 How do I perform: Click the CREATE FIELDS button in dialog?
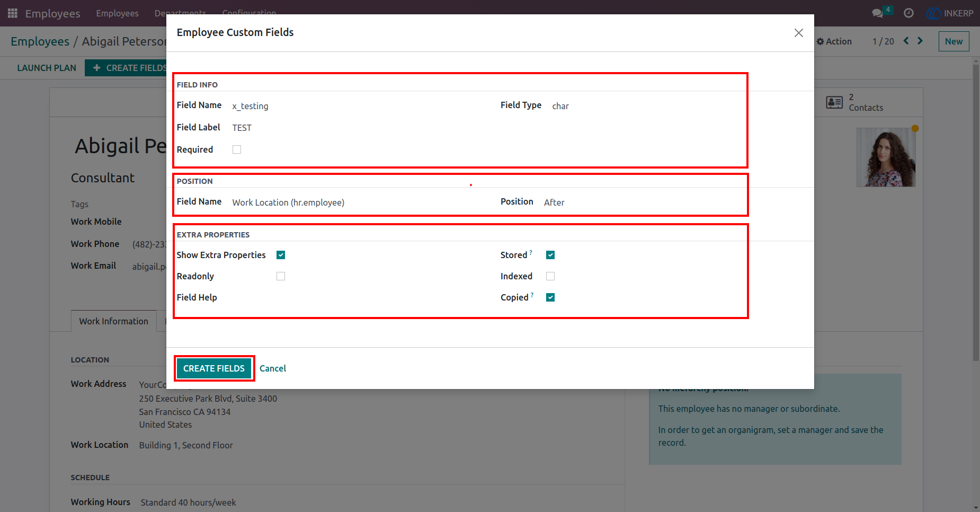tap(214, 368)
